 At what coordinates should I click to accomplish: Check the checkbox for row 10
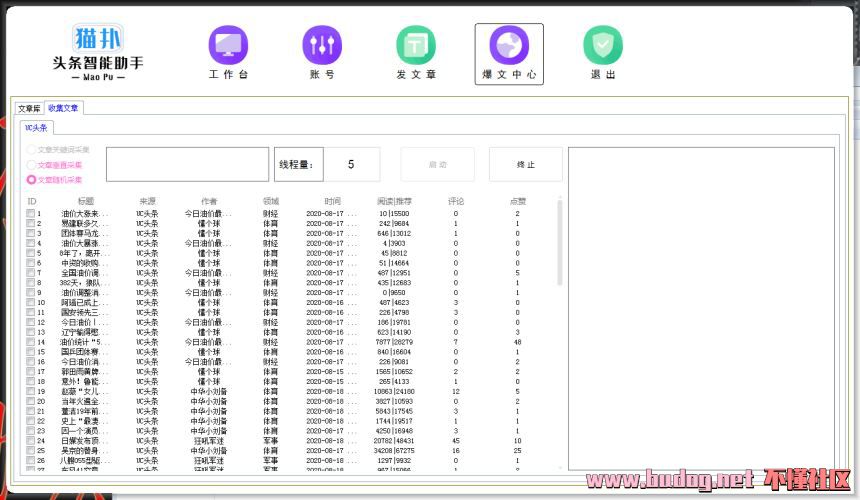[x=31, y=302]
